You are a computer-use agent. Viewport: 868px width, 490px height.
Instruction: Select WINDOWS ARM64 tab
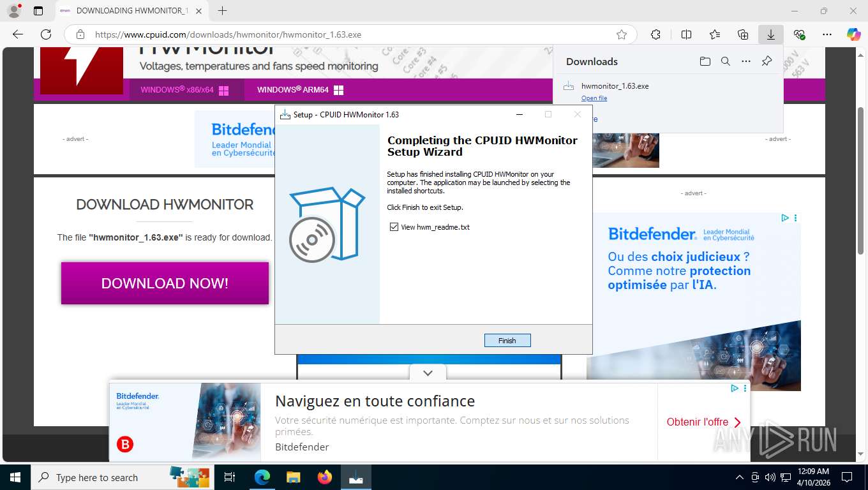(300, 90)
